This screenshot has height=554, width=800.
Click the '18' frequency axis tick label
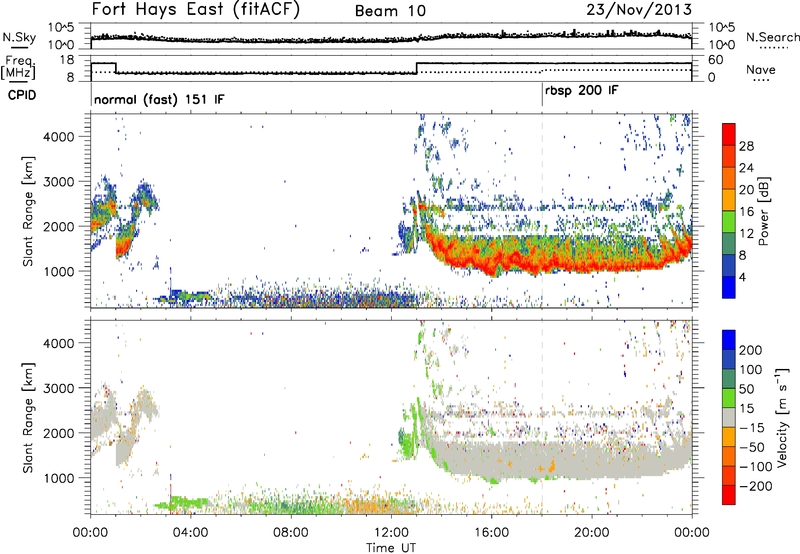point(67,60)
